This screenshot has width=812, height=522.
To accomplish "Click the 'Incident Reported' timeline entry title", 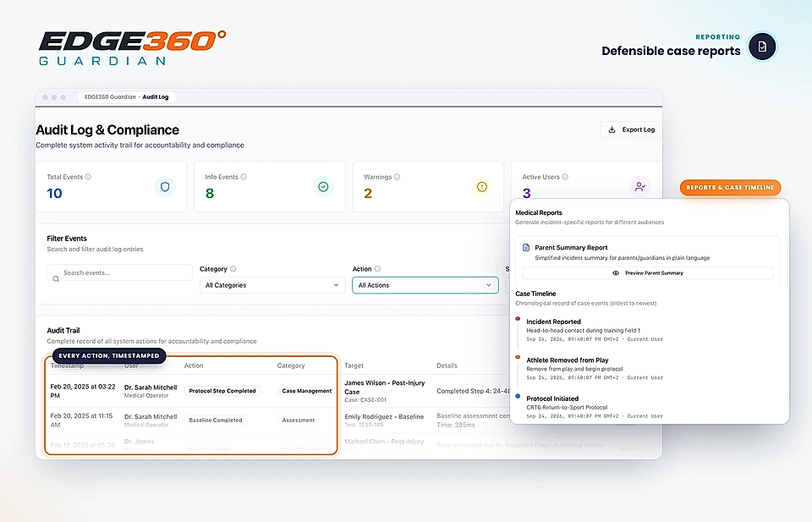I will (553, 321).
